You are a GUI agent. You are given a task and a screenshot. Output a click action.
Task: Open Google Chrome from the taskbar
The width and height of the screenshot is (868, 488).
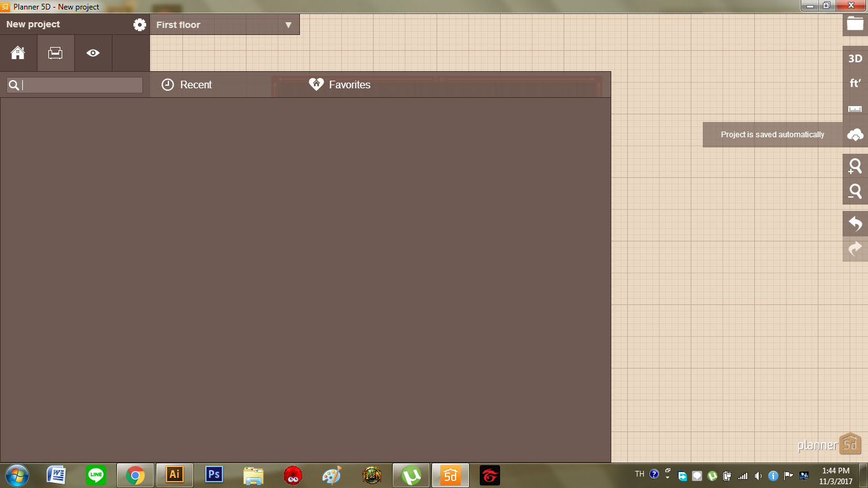[x=135, y=475]
